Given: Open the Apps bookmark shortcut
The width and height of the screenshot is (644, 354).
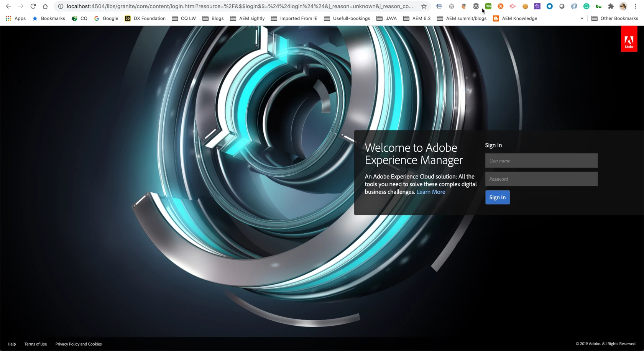Looking at the screenshot, I should click(16, 18).
